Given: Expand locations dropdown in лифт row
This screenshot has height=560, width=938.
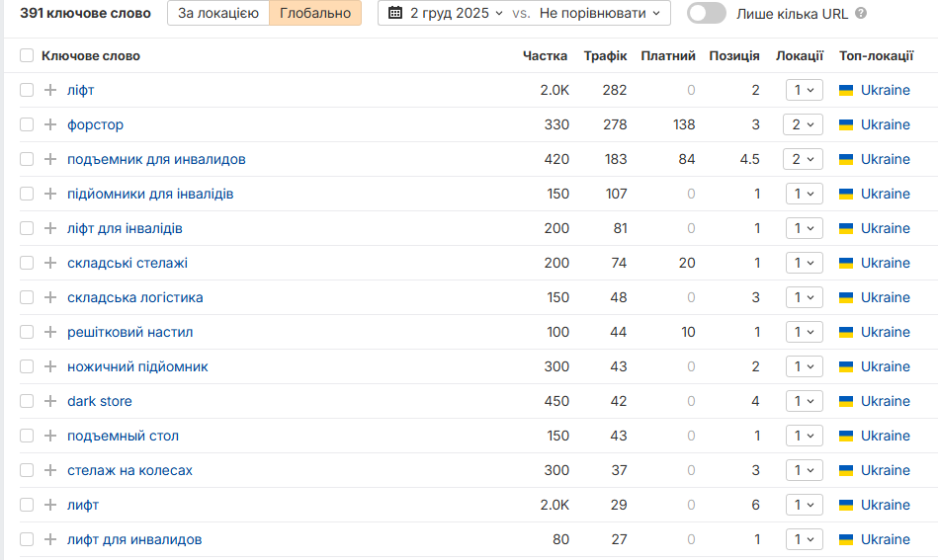Looking at the screenshot, I should pyautogui.click(x=804, y=505).
